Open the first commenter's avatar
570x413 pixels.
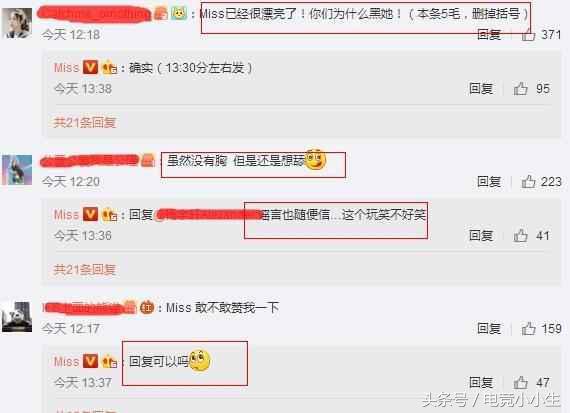pyautogui.click(x=17, y=23)
